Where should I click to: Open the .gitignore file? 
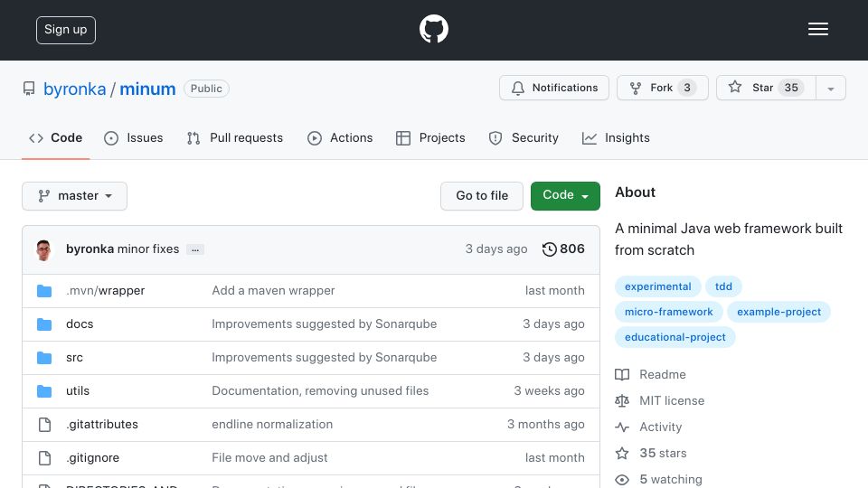click(92, 457)
